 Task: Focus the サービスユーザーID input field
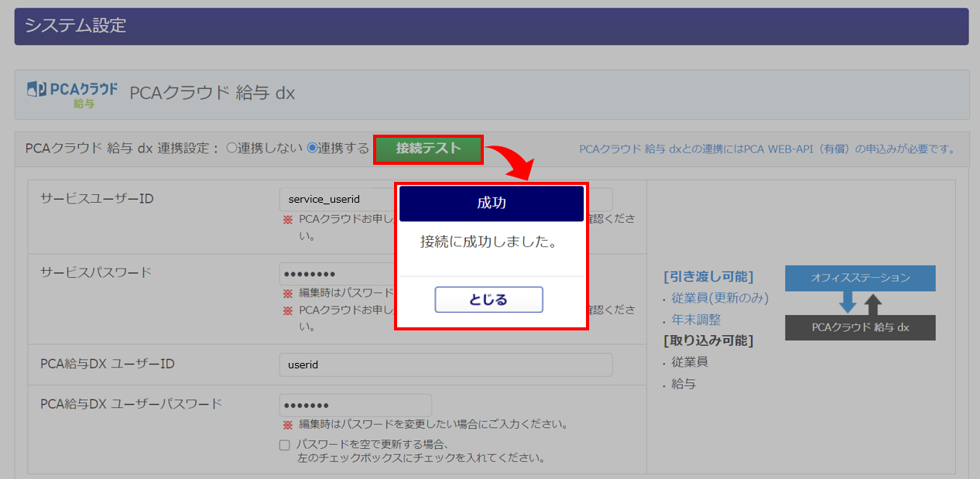click(446, 200)
